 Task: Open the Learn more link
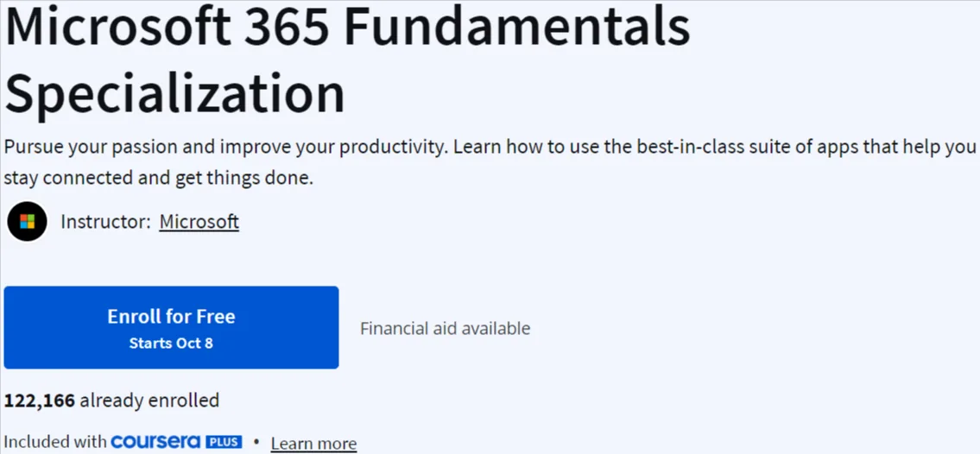(313, 444)
